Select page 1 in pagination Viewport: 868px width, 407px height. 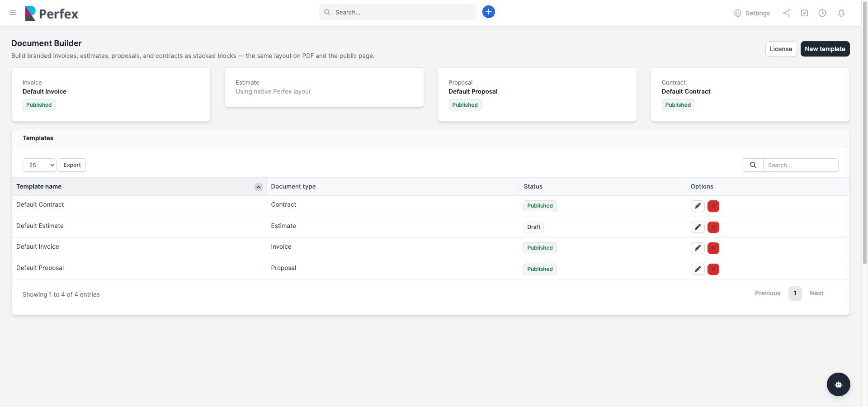[x=795, y=293]
